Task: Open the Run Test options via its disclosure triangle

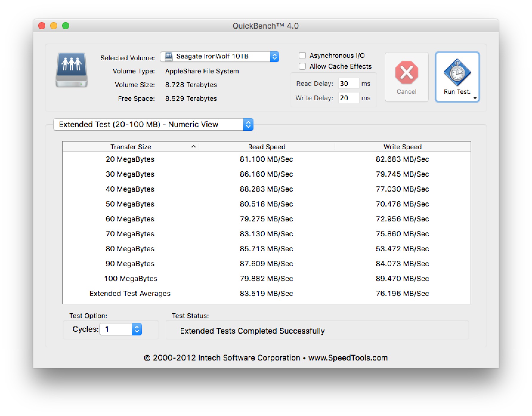Action: click(475, 98)
